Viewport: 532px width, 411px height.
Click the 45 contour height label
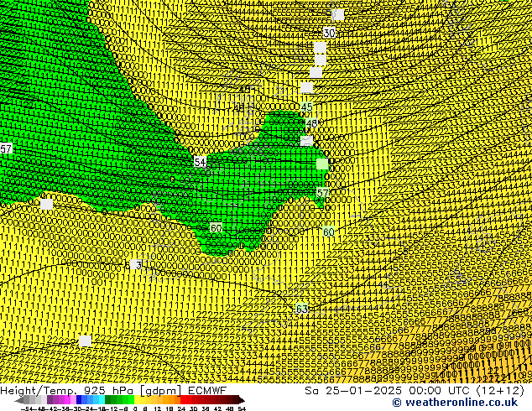[307, 107]
